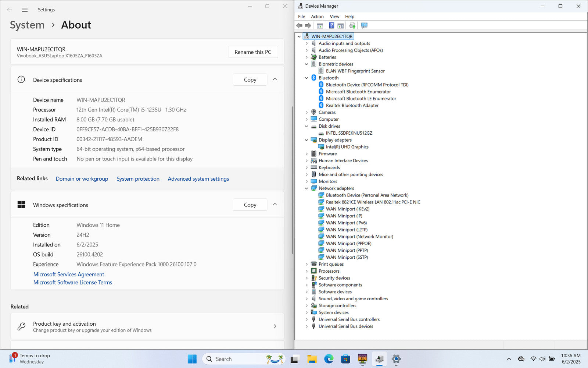This screenshot has height=368, width=588.
Task: Select WAN Miniport (PPPOE) entry
Action: [348, 244]
